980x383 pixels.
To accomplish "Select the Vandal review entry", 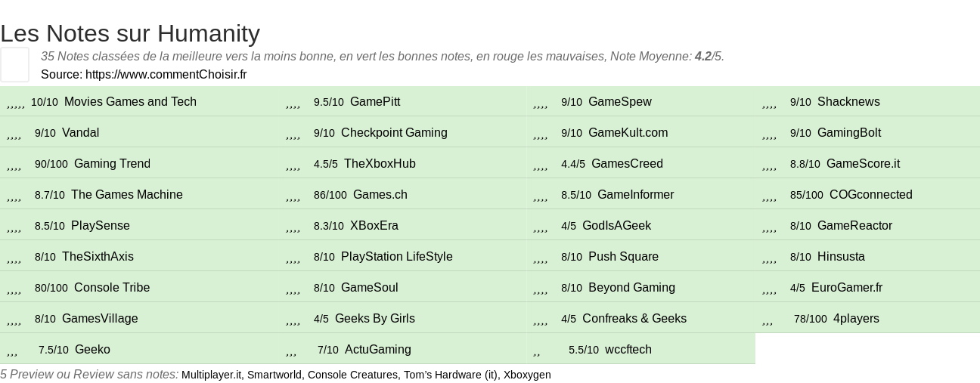I will [x=80, y=133].
